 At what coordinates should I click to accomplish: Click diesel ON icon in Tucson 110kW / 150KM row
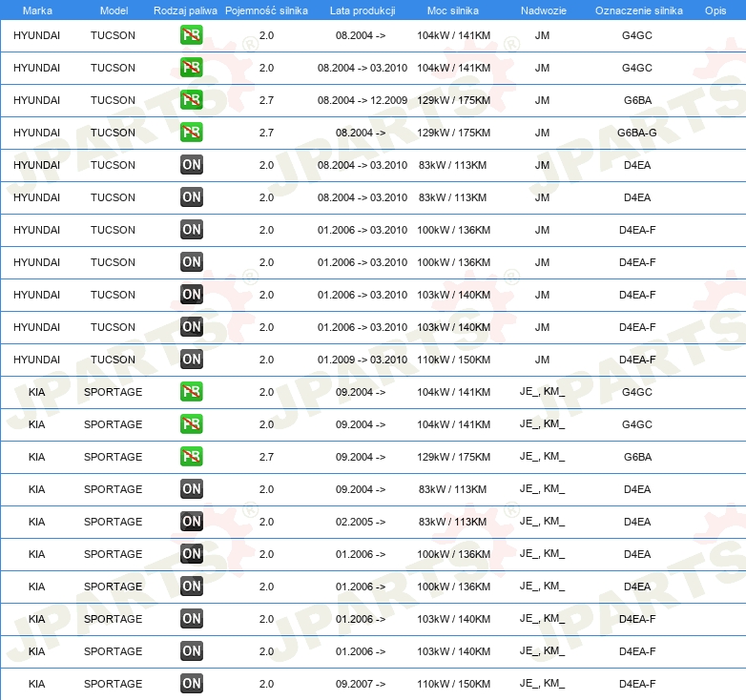point(191,359)
